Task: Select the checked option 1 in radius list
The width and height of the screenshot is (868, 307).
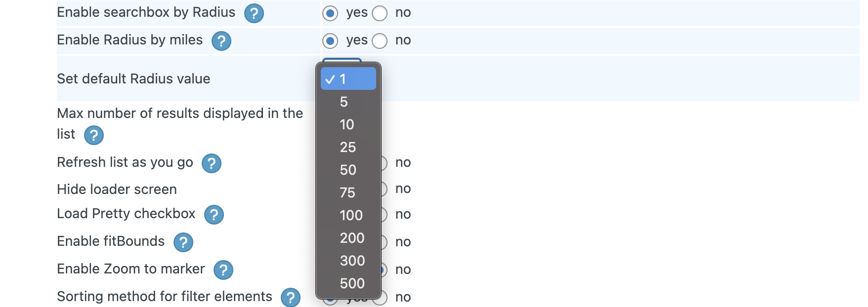Action: 348,79
